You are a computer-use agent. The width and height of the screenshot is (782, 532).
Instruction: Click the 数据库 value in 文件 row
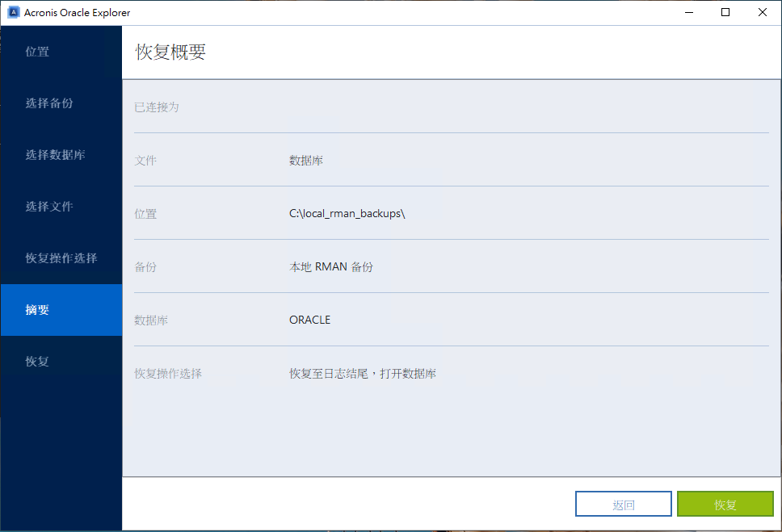(305, 161)
